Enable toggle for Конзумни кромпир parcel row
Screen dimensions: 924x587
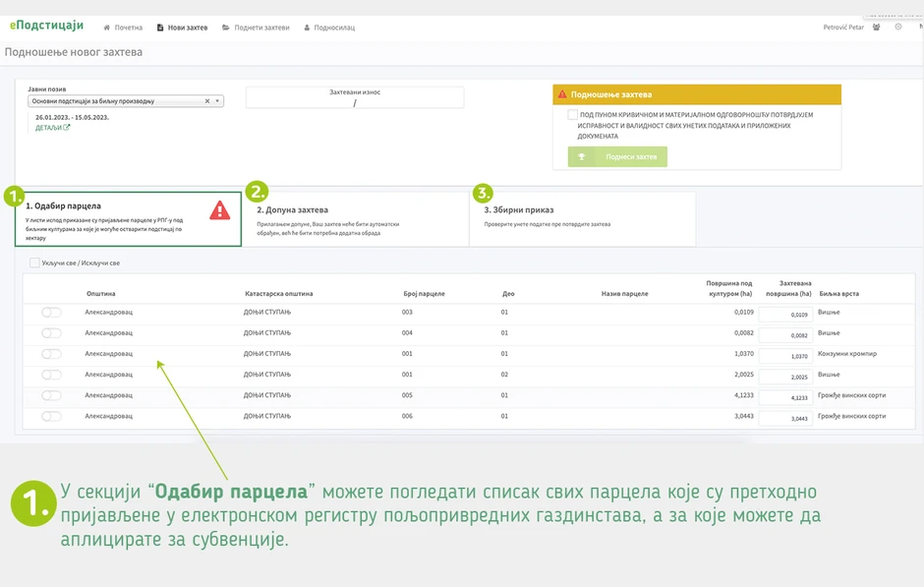pyautogui.click(x=51, y=354)
